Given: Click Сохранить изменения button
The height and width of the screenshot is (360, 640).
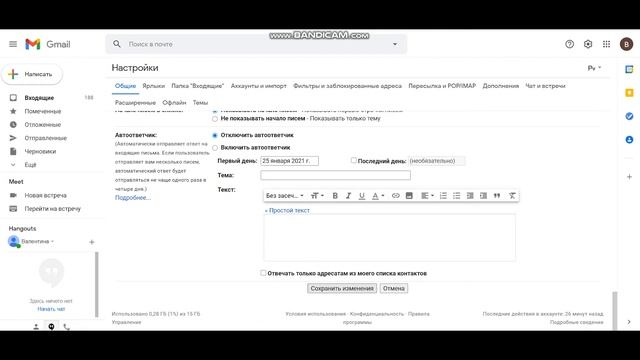Looking at the screenshot, I should point(342,288).
